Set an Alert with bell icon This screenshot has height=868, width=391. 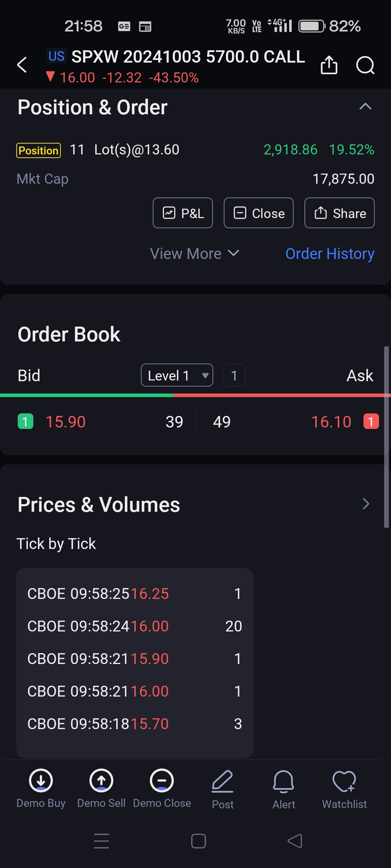click(283, 782)
